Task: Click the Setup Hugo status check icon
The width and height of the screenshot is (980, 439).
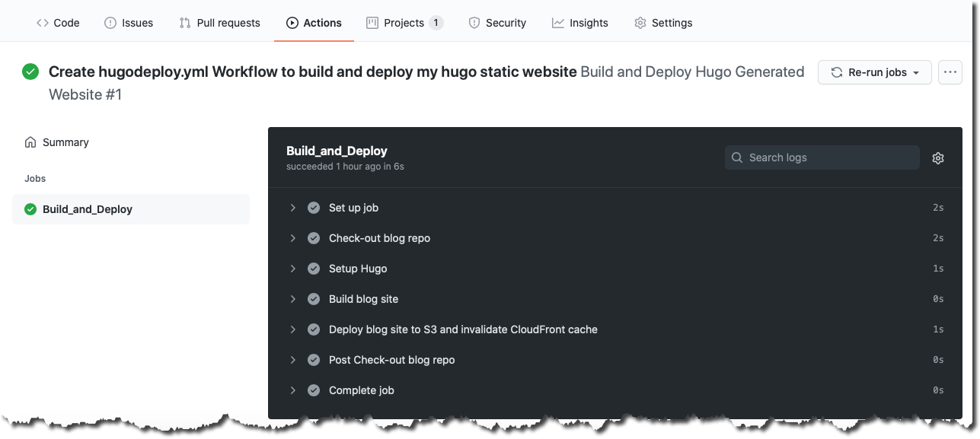Action: tap(313, 269)
